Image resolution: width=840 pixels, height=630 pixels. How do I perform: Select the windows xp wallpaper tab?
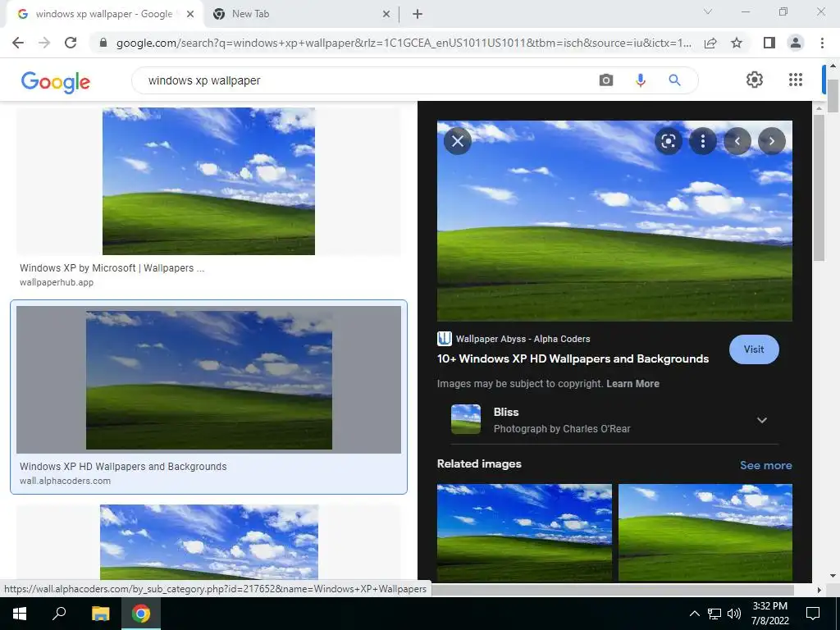pos(104,15)
